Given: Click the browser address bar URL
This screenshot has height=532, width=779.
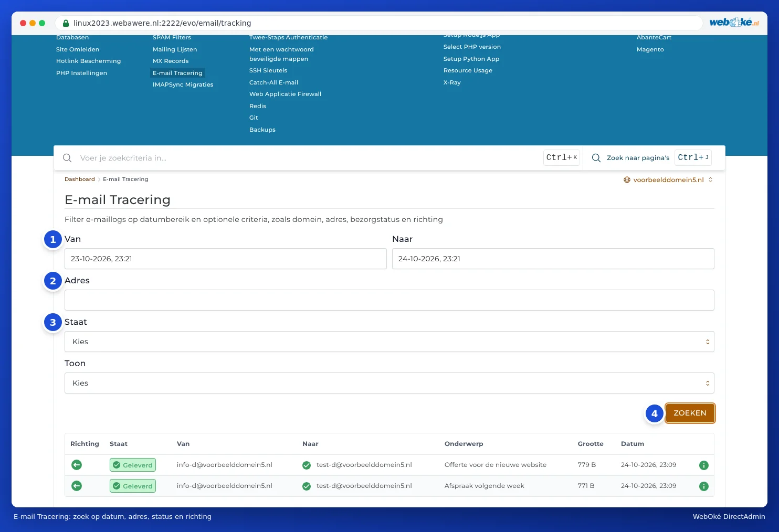Looking at the screenshot, I should [162, 23].
